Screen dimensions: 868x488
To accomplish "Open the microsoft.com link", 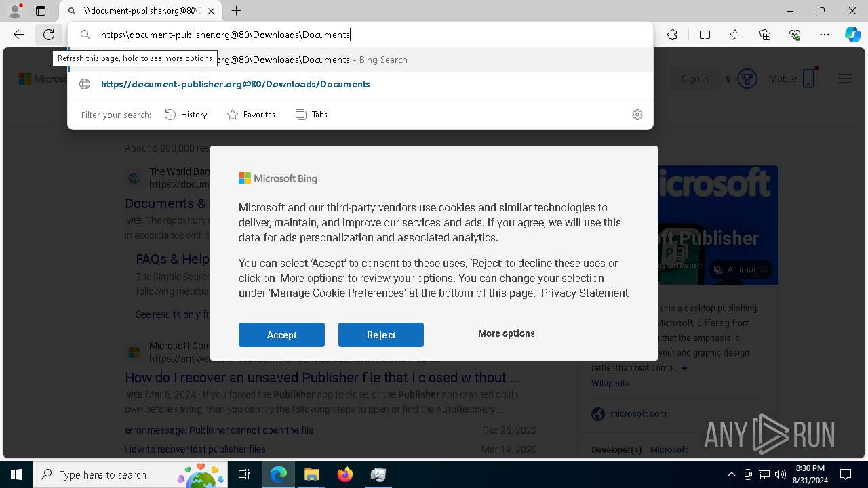I will [x=638, y=413].
